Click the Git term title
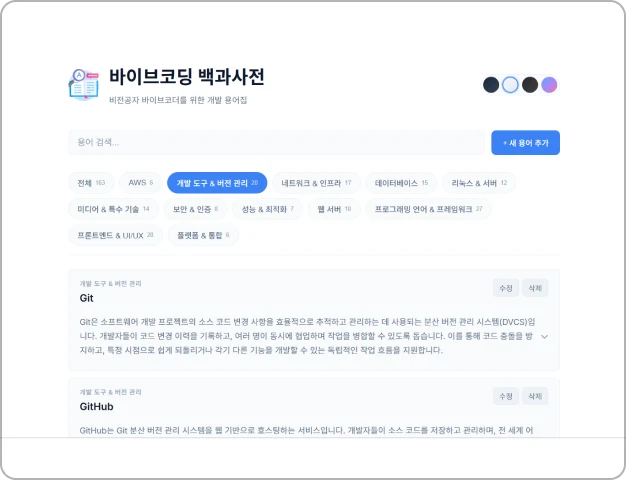The width and height of the screenshot is (626, 480). point(87,298)
